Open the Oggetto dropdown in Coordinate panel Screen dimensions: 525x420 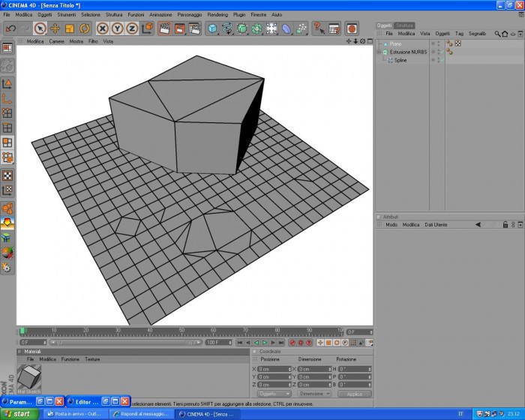click(x=274, y=394)
